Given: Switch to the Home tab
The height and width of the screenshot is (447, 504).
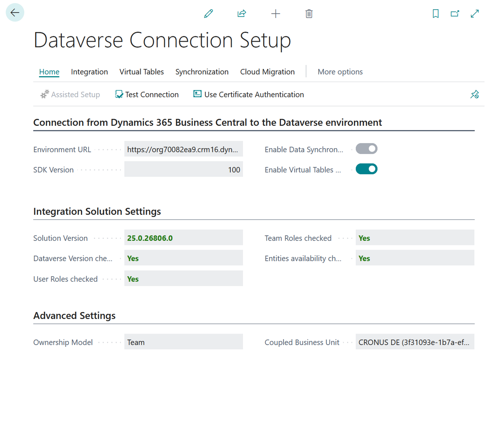Looking at the screenshot, I should pyautogui.click(x=49, y=72).
